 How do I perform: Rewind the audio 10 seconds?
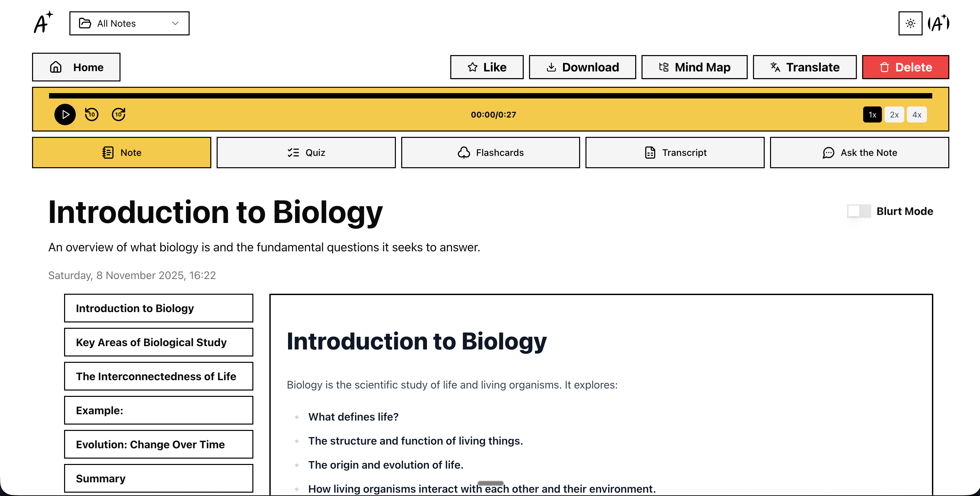click(x=91, y=114)
